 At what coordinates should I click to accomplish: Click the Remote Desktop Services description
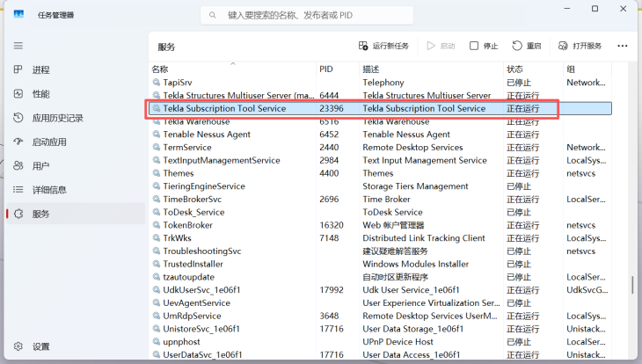click(412, 148)
